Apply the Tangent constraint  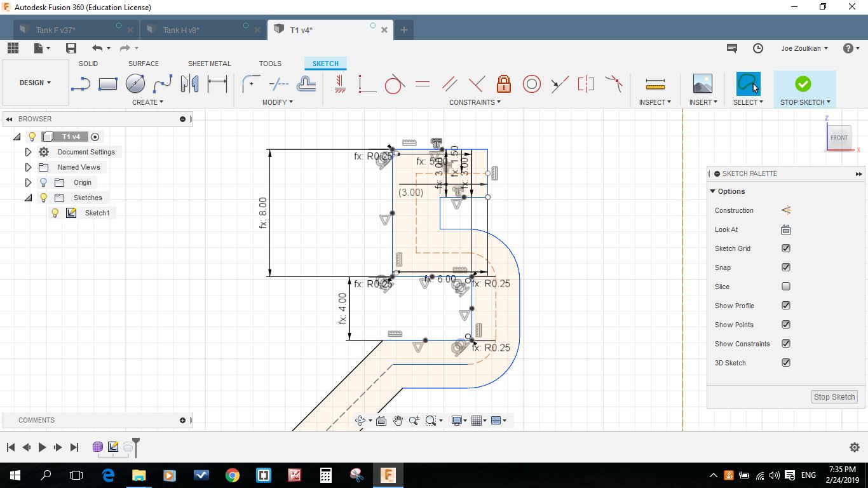click(395, 84)
